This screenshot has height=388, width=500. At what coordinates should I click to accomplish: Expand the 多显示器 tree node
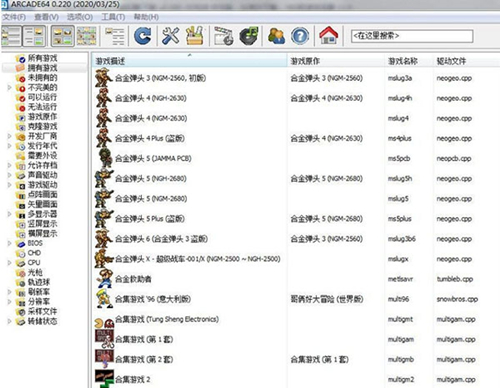tap(9, 214)
